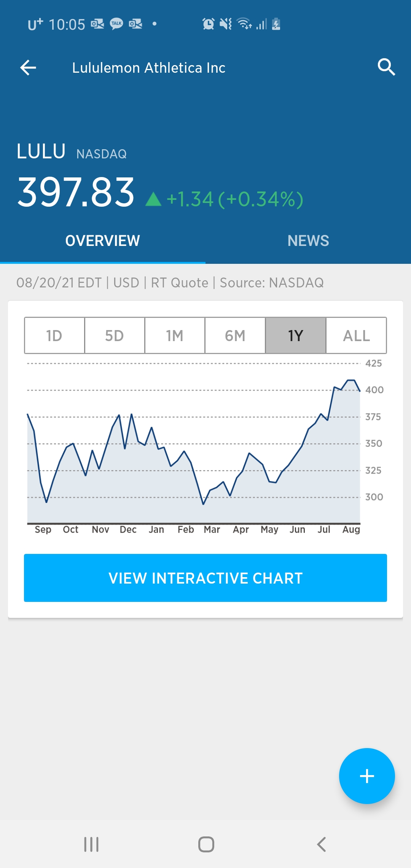Open Android recent apps button
The height and width of the screenshot is (868, 411).
(x=91, y=844)
